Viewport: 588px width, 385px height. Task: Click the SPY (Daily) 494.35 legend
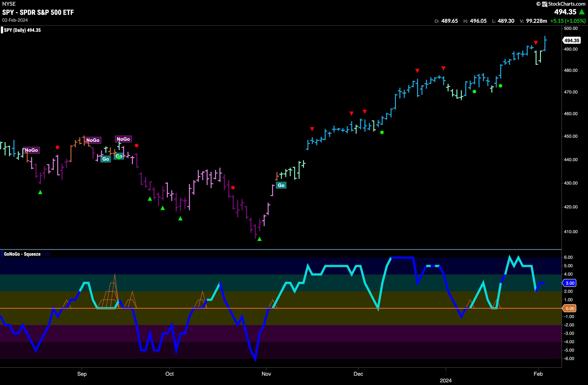coord(22,30)
